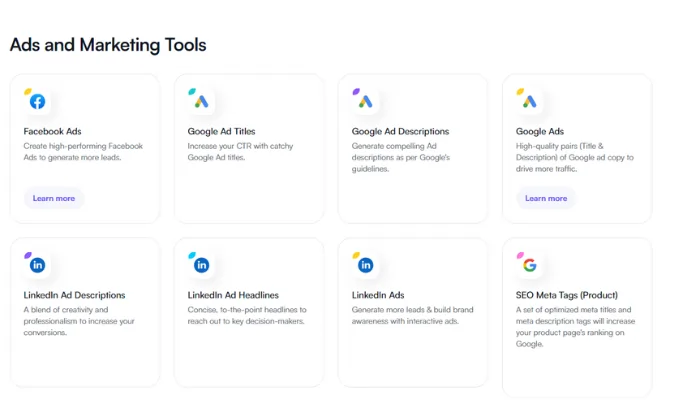700x400 pixels.
Task: Click the LinkedIn icon on LinkedIn Ad Headlines card
Action: click(201, 265)
